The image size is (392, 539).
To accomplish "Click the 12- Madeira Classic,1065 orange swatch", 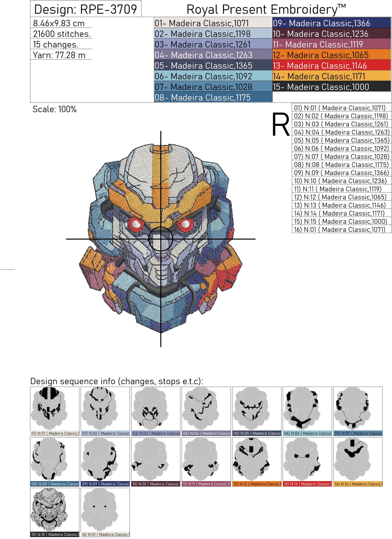I will click(x=331, y=55).
